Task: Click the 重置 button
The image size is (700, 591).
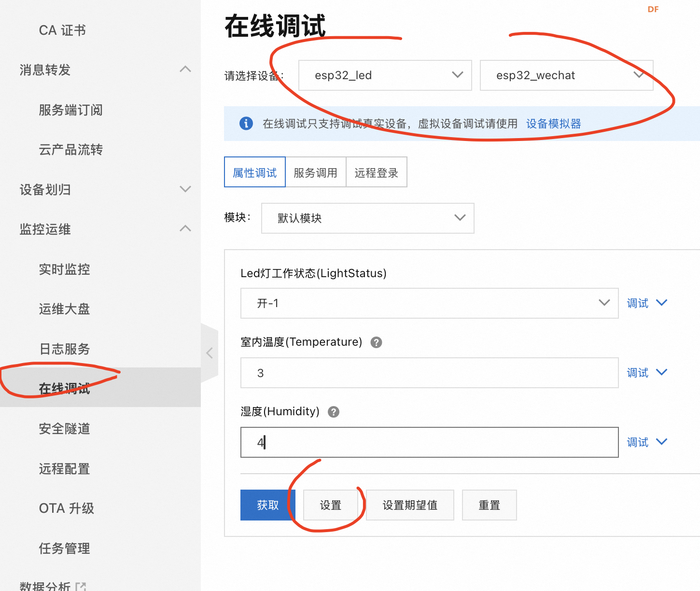Action: [489, 505]
